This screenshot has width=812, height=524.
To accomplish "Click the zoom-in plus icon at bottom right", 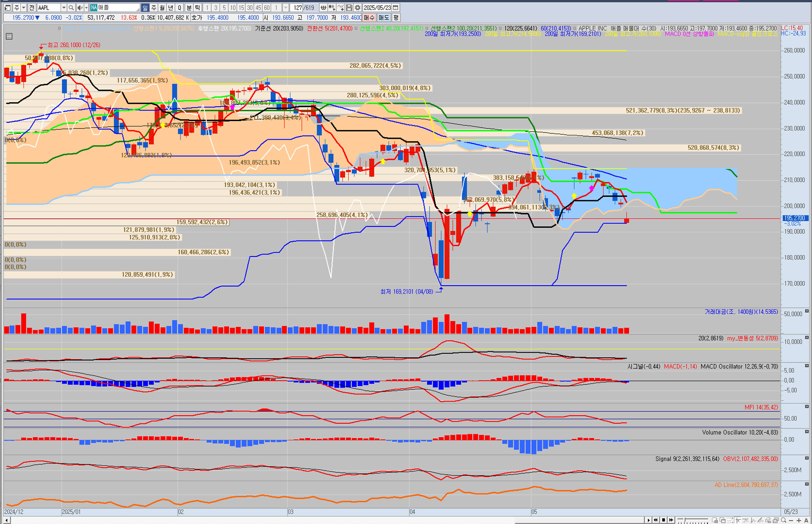I will [798, 520].
